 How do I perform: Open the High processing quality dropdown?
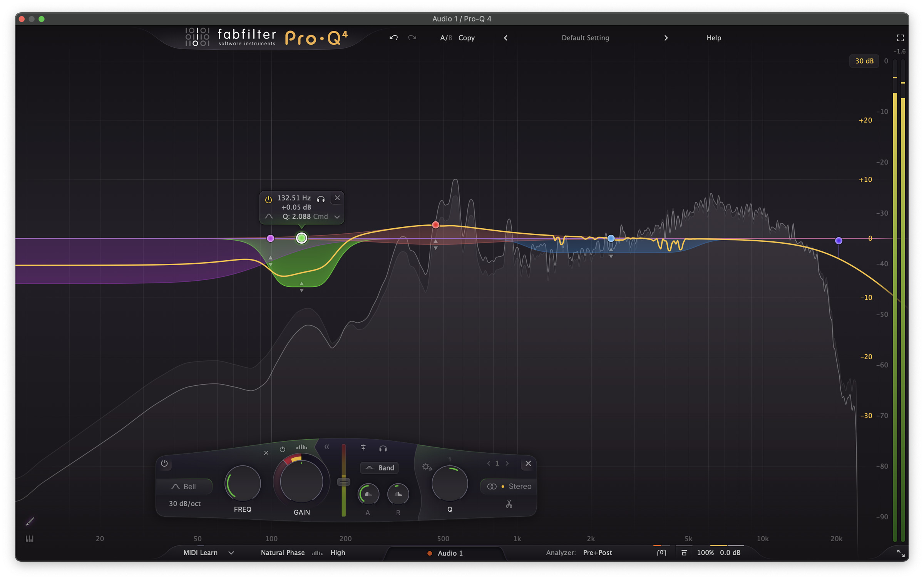[338, 553]
